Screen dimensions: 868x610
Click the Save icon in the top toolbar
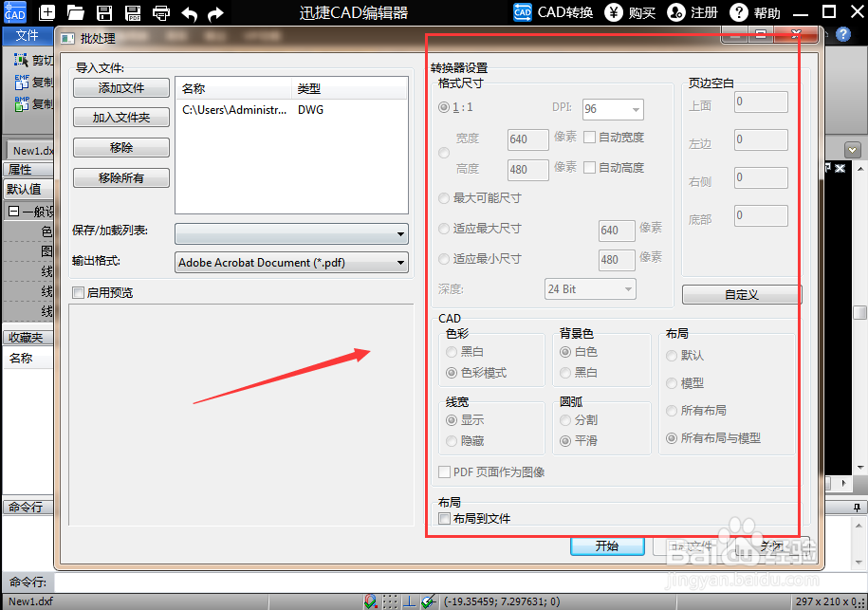click(x=103, y=13)
